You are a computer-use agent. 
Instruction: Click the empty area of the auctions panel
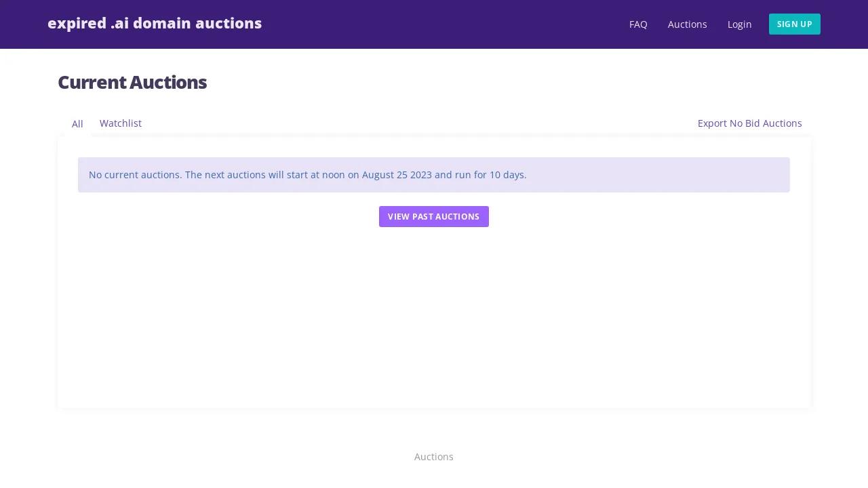[434, 319]
